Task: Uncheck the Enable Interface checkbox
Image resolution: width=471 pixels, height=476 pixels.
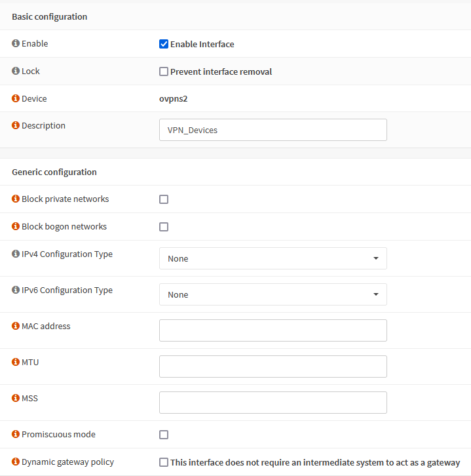Action: click(x=164, y=44)
